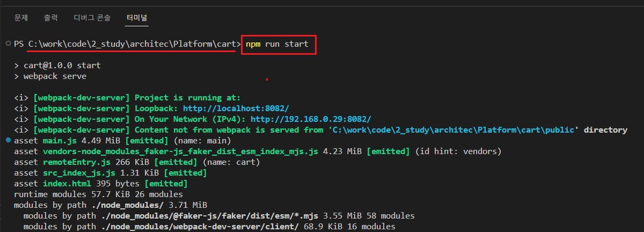Click the blue command decoration dot beside main.js

[x=8, y=140]
